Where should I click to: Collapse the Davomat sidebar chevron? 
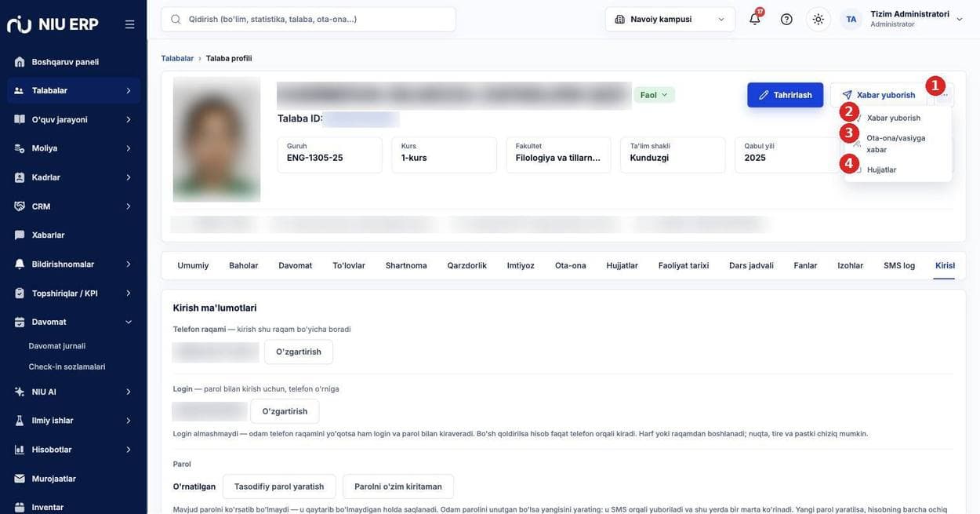pos(129,322)
